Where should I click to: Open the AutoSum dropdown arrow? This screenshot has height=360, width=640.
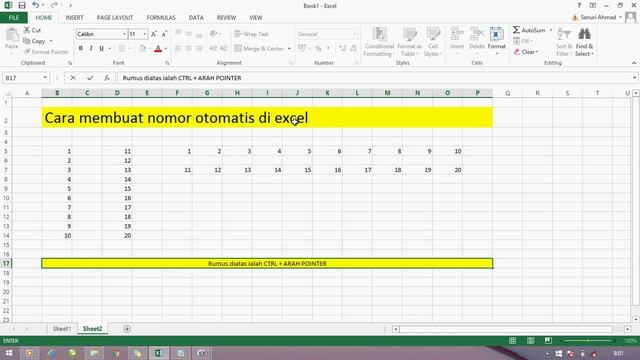pos(551,30)
